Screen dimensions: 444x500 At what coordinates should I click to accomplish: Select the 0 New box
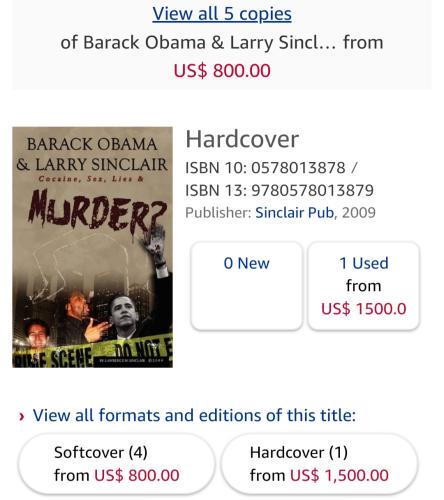pos(247,286)
